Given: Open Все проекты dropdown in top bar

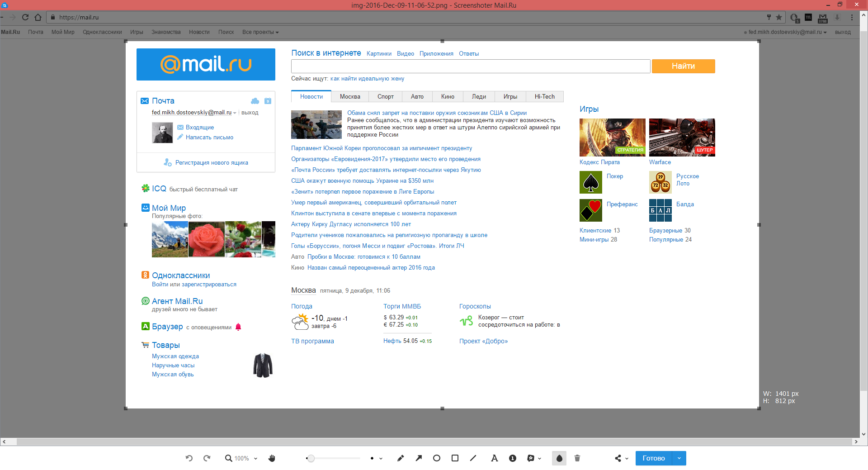Looking at the screenshot, I should point(260,32).
